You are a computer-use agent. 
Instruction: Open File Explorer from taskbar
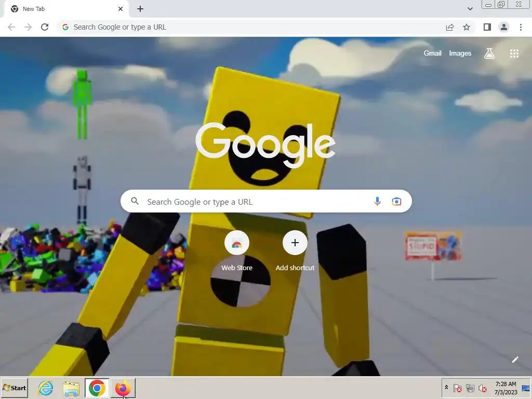click(x=71, y=389)
